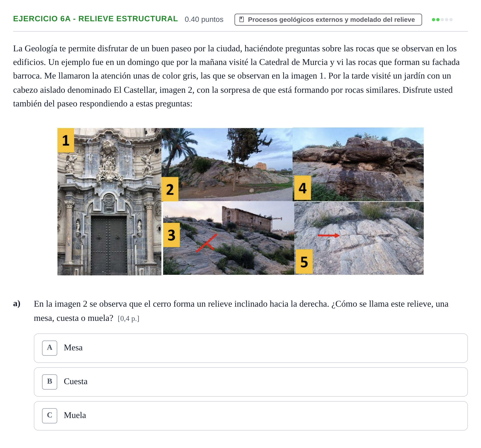The image size is (481, 448).
Task: Select answer option B Cuesta
Action: pos(251,382)
